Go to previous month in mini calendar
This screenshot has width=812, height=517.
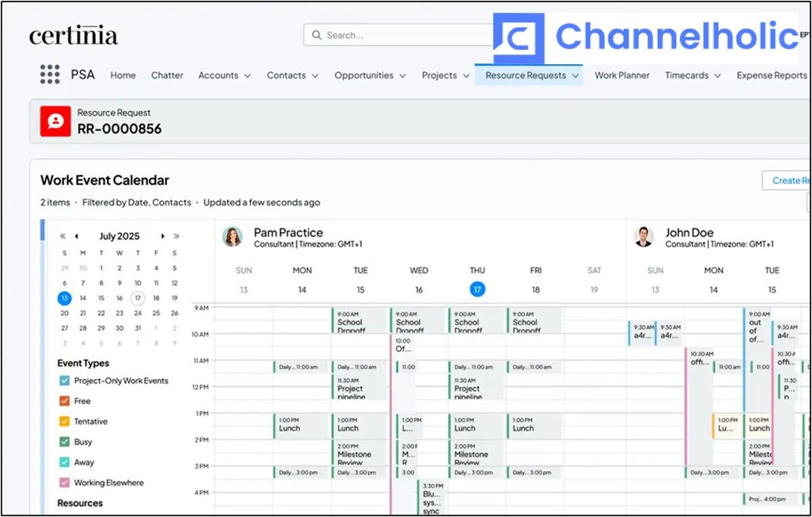pos(76,236)
